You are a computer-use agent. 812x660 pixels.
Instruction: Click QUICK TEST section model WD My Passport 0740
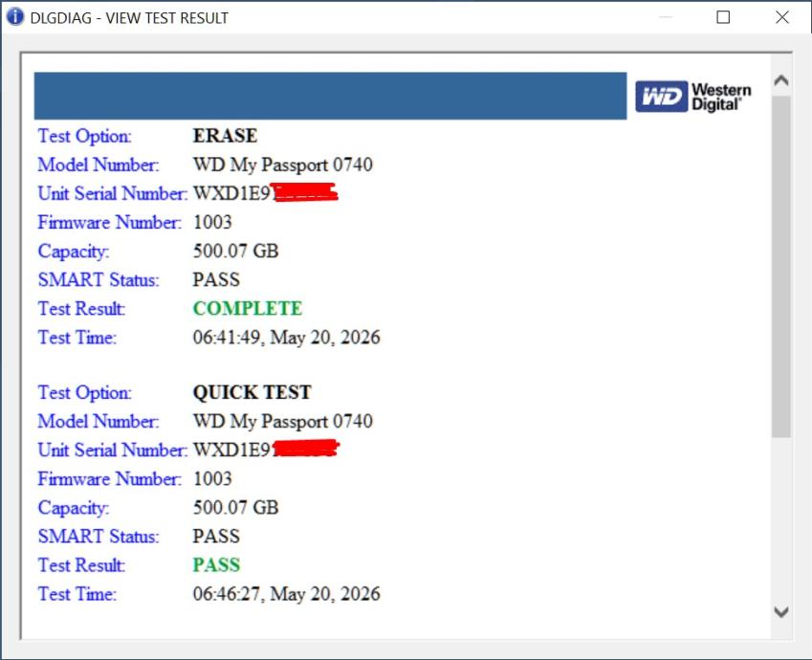[283, 422]
